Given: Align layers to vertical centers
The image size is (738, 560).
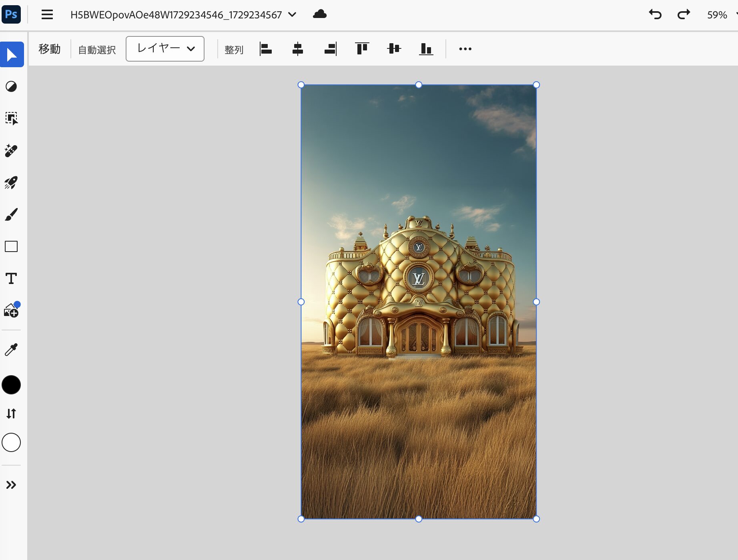Looking at the screenshot, I should coord(394,49).
